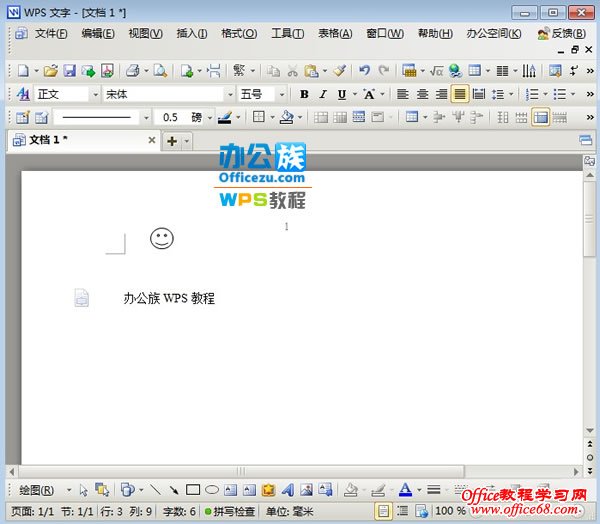
Task: Click the Paste clipboard icon
Action: coord(311,71)
